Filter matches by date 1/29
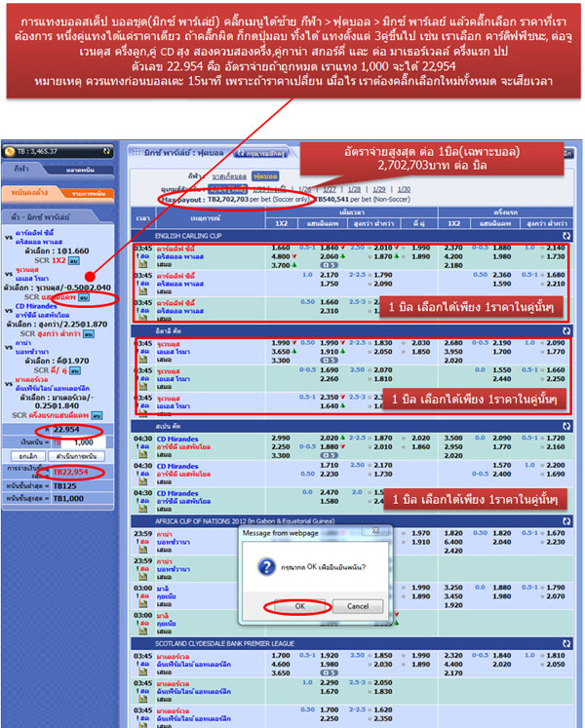 (379, 189)
